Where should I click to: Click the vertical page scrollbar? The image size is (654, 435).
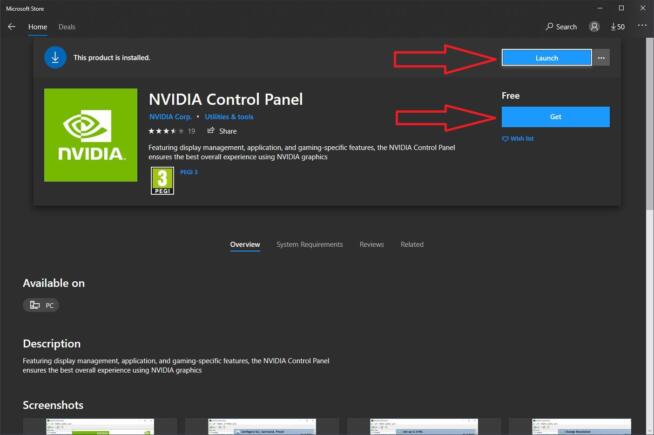tap(649, 125)
